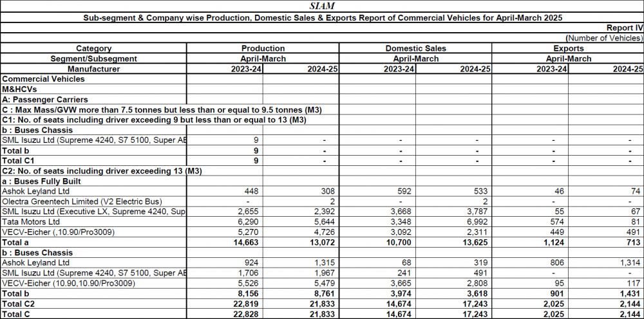Click the 'Manufacturer' header cell
The height and width of the screenshot is (319, 644).
click(93, 69)
